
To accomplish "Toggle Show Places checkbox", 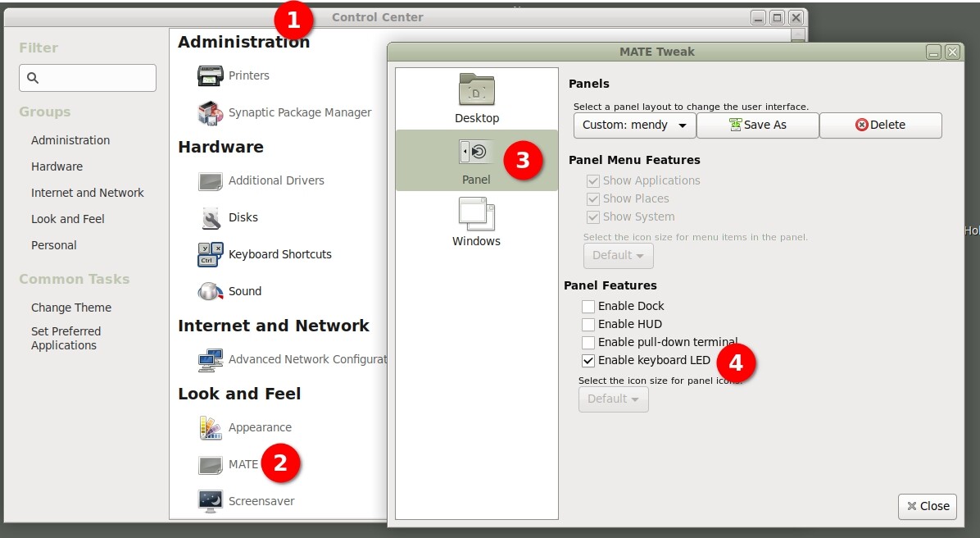I will pos(593,199).
